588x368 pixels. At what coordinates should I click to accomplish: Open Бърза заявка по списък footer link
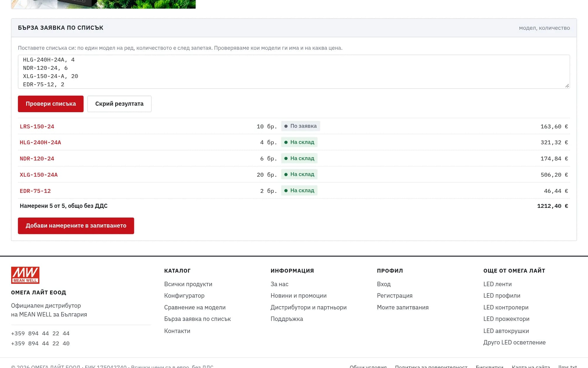198,319
